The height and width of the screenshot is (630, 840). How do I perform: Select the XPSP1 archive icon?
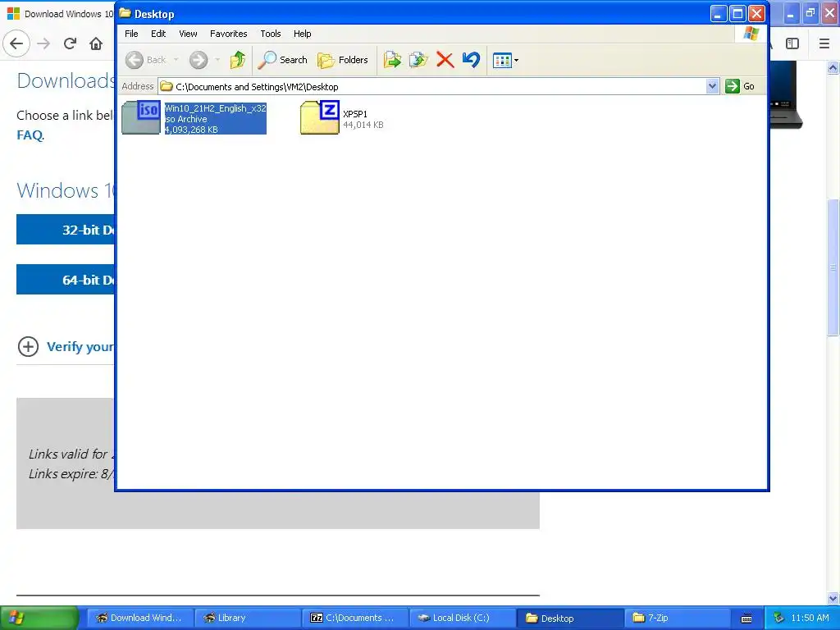pos(320,117)
